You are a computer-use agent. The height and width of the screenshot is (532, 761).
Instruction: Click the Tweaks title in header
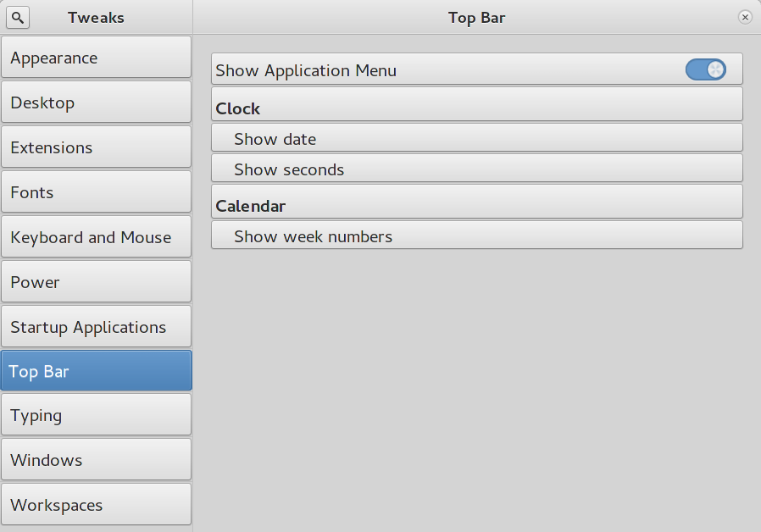(96, 17)
